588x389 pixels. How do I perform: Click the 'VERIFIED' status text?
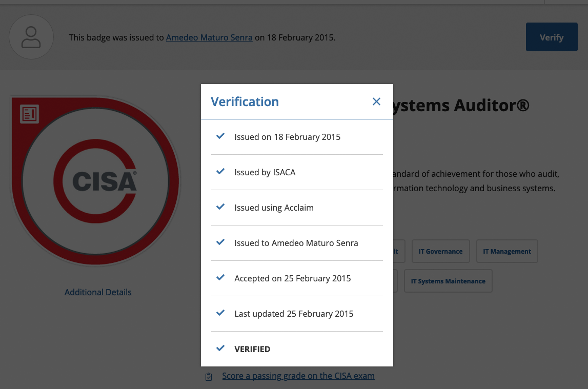[x=252, y=349]
